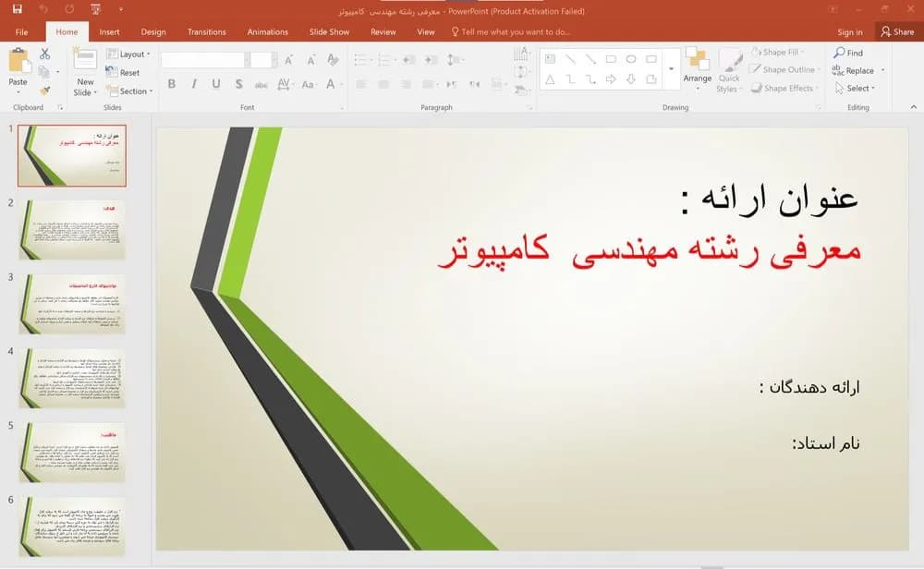The height and width of the screenshot is (569, 924).
Task: Select the Right Arrow shape in gallery
Action: pos(611,79)
